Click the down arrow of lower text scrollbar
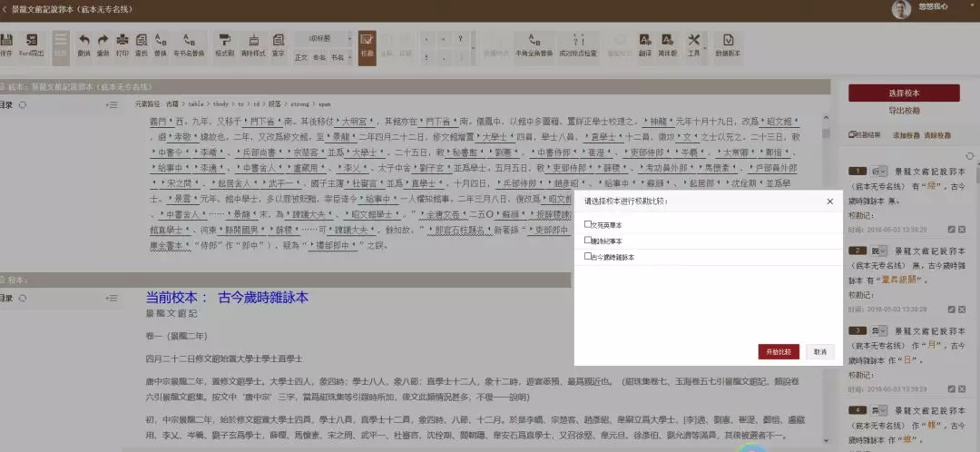 pyautogui.click(x=826, y=441)
